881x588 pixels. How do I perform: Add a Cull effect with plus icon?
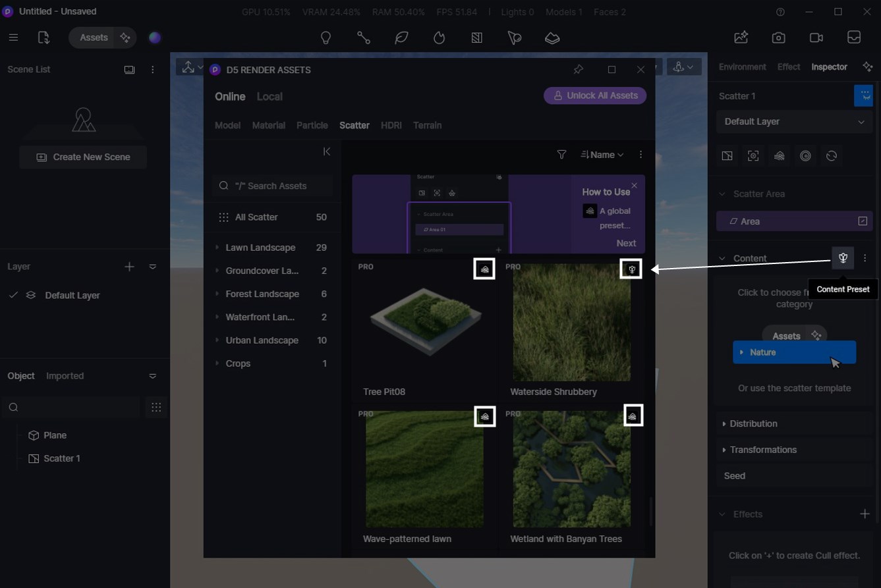pyautogui.click(x=865, y=514)
